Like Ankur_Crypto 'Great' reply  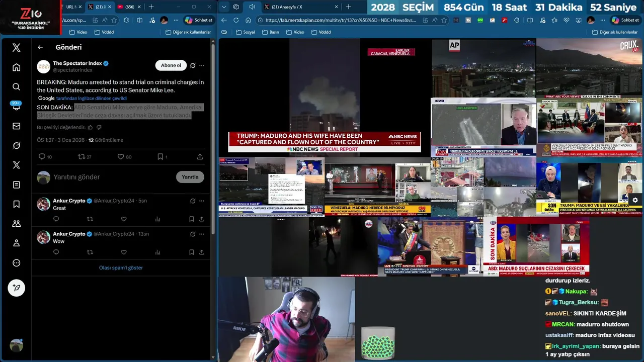click(124, 219)
